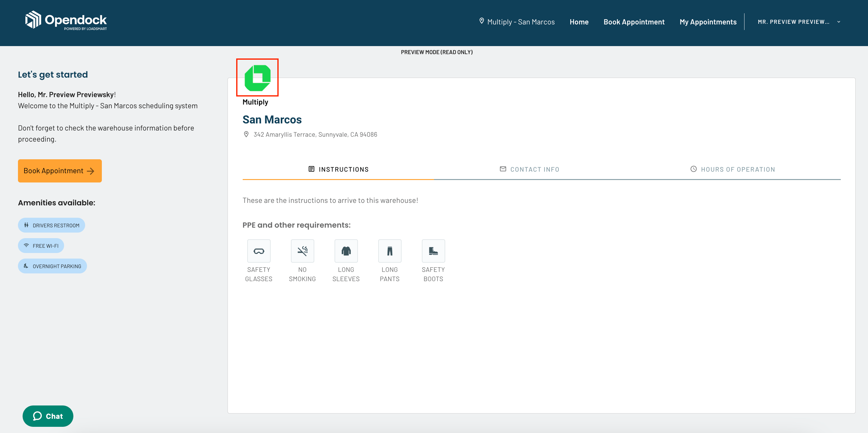Select the Long Sleeves PPE icon
Viewport: 868px width, 433px height.
(346, 251)
